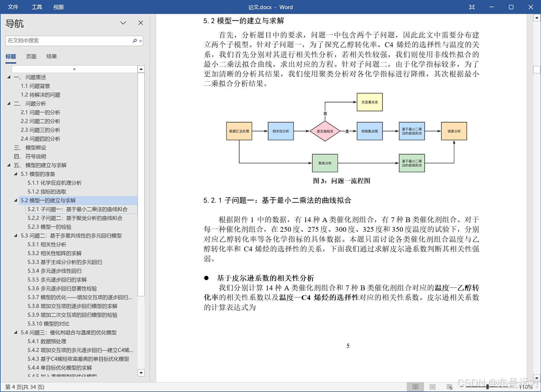541x392 pixels.
Task: Go to heading 5.3.5 多元逐步回归的求解
Action: (57, 280)
